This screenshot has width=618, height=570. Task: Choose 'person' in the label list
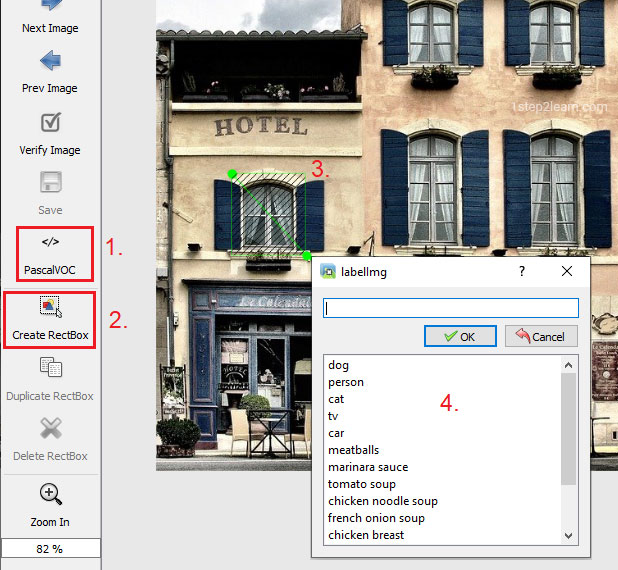click(346, 382)
